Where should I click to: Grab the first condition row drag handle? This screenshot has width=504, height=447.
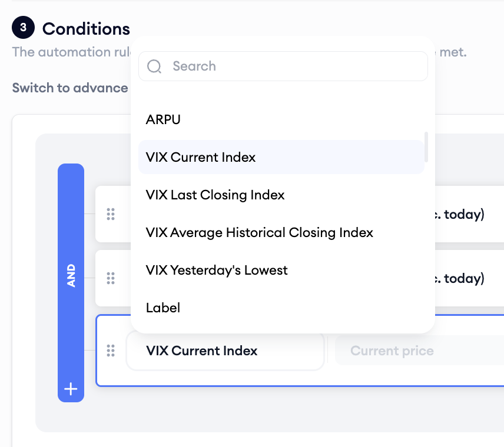111,214
